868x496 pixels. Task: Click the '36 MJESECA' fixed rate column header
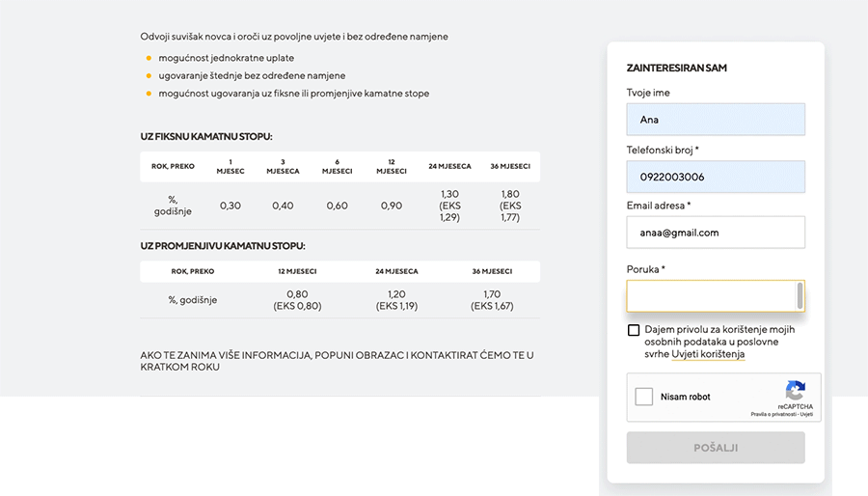[510, 166]
